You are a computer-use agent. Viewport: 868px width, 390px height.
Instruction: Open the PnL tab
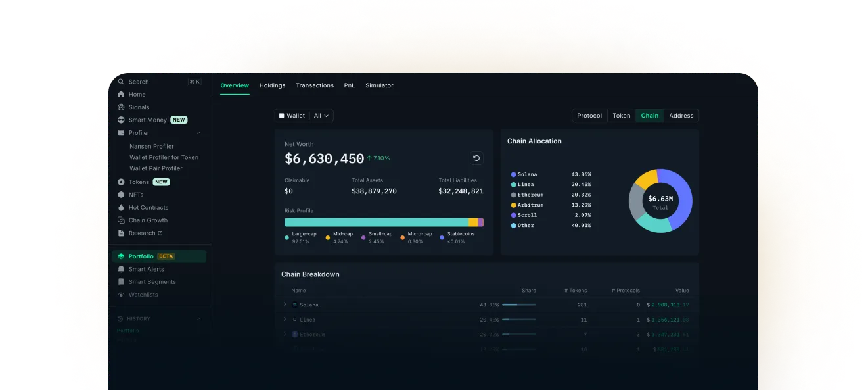(350, 85)
